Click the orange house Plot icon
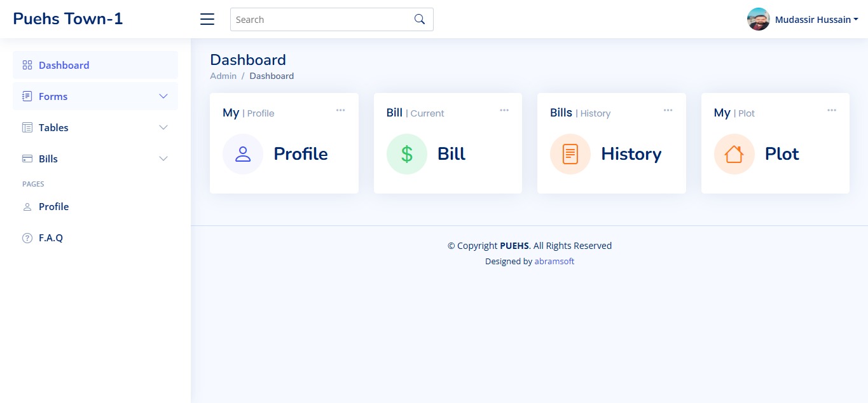The image size is (868, 403). (x=734, y=154)
